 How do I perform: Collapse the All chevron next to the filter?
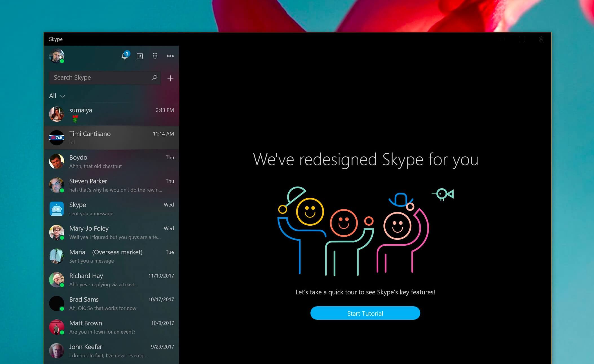point(62,96)
